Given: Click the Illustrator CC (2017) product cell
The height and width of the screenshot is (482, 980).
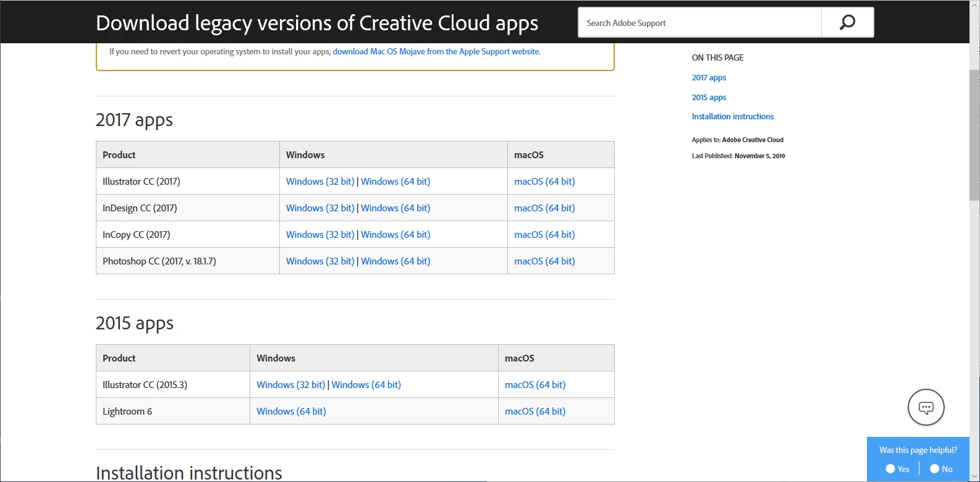Looking at the screenshot, I should click(188, 182).
